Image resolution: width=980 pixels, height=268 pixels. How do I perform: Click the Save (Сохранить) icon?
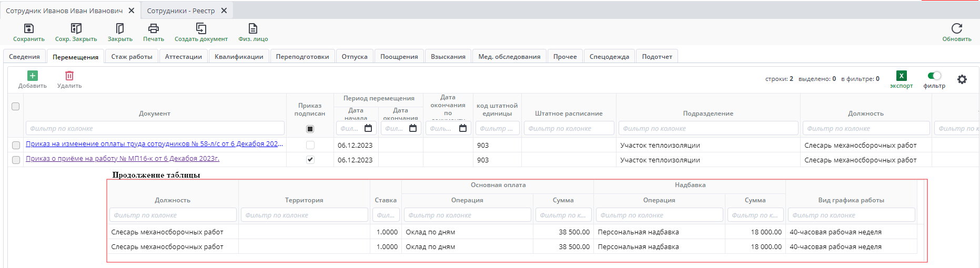click(x=29, y=29)
